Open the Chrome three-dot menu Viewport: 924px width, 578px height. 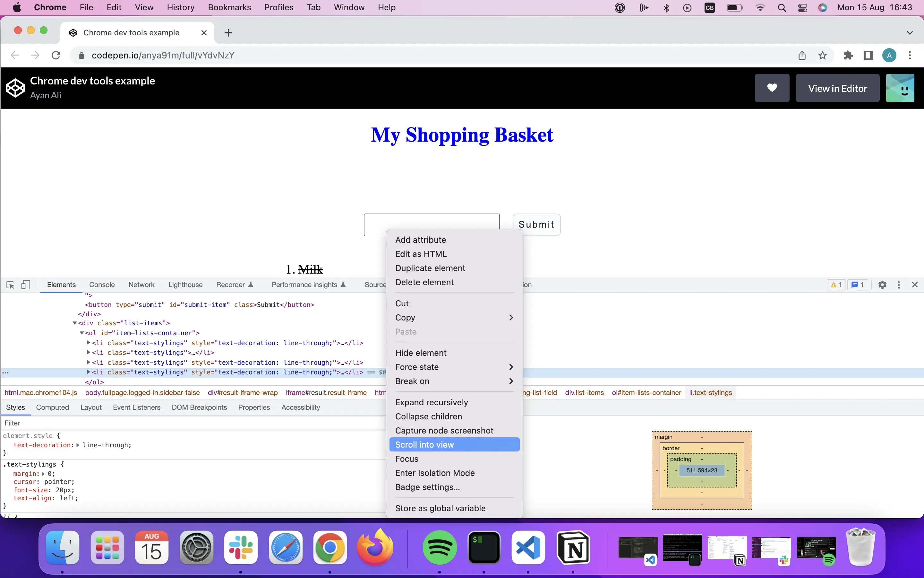click(910, 56)
